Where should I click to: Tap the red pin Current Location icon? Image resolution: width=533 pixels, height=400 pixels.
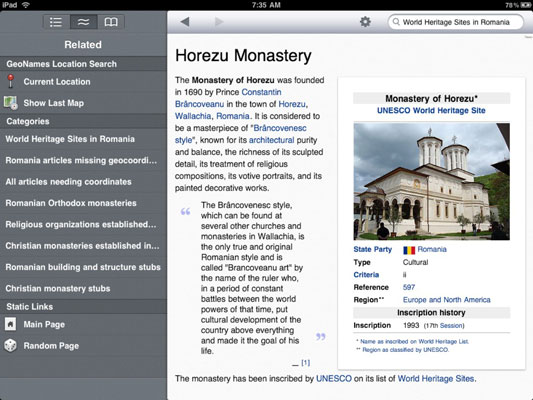click(11, 81)
